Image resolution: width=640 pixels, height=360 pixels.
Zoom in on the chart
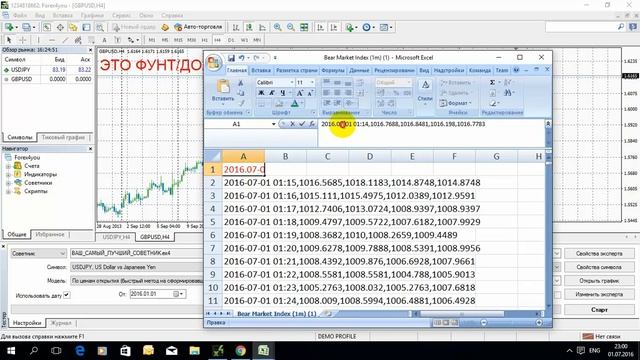(278, 27)
